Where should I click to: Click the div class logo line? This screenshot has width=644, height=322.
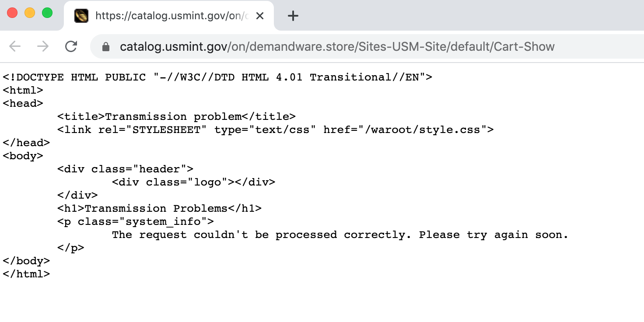click(194, 182)
